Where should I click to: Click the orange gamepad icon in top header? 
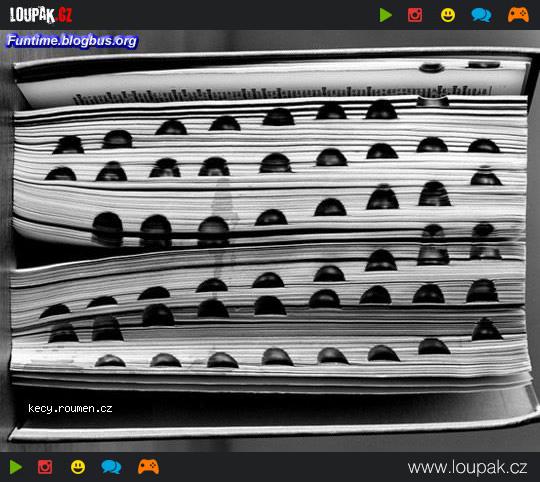click(x=518, y=15)
